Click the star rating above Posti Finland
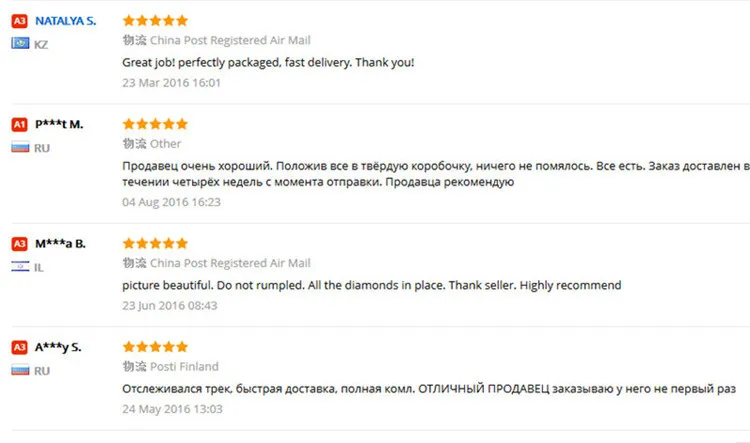 [x=155, y=346]
